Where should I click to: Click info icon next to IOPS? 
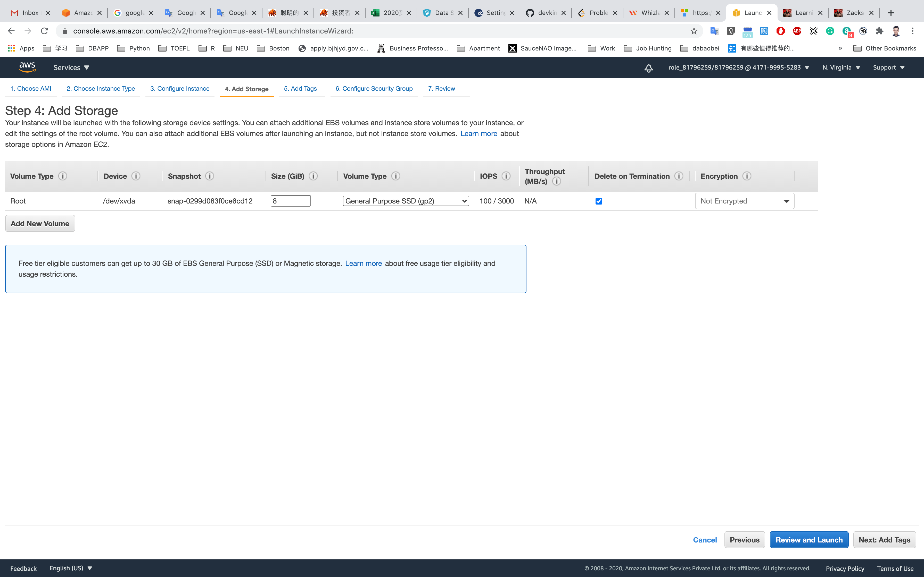tap(506, 176)
